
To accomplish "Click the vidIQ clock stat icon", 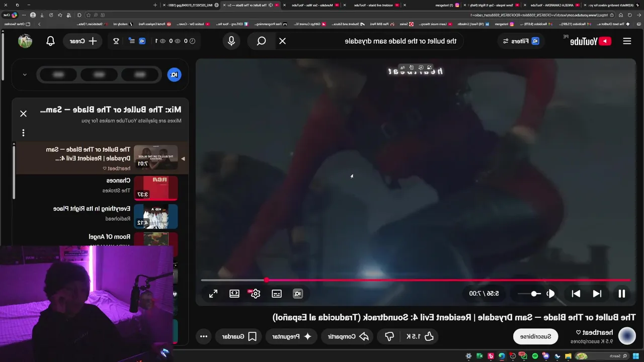I will 192,41.
